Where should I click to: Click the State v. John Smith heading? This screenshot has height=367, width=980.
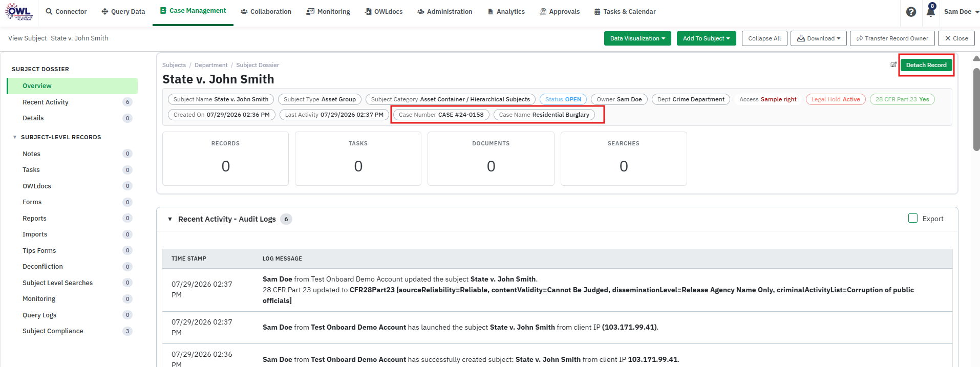[218, 79]
